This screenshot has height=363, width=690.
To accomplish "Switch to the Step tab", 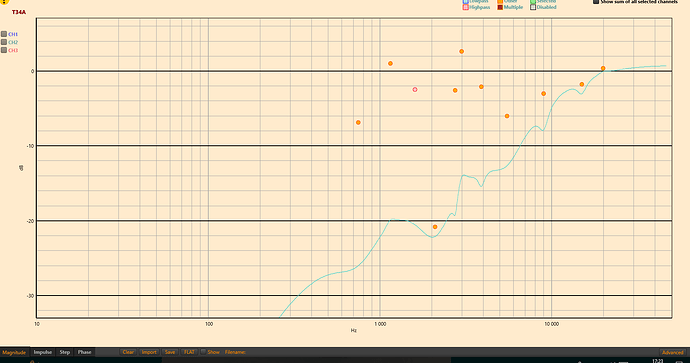I will pos(65,352).
